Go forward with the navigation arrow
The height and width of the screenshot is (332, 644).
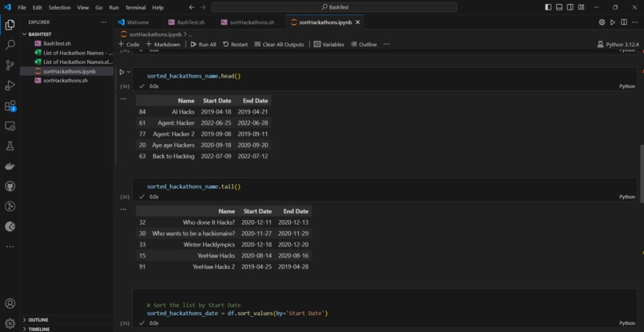[202, 7]
